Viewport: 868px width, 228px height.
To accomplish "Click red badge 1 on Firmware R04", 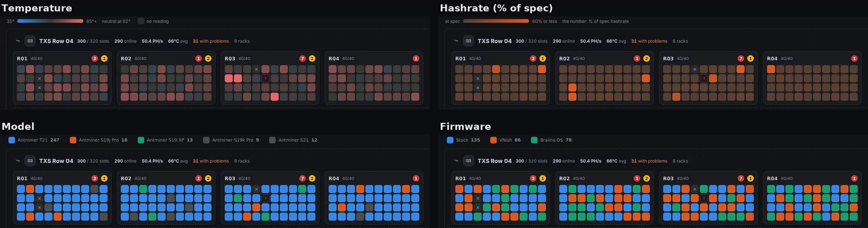I will point(854,179).
